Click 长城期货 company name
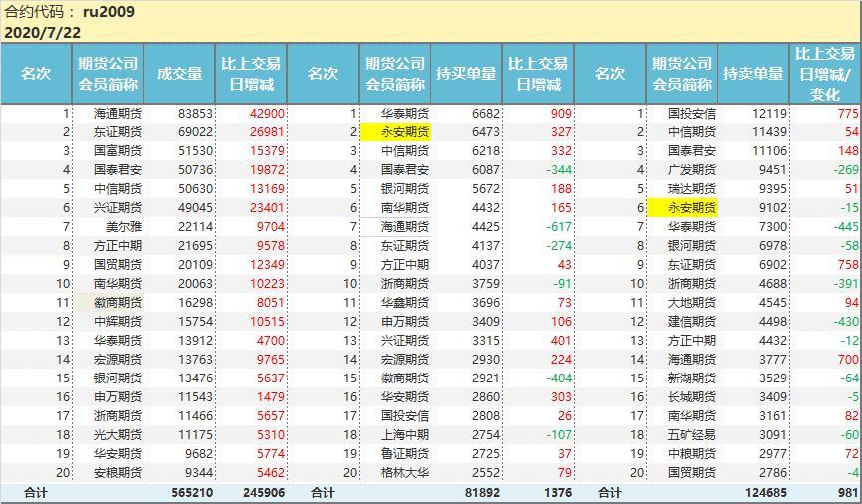Image resolution: width=862 pixels, height=504 pixels. tap(691, 396)
